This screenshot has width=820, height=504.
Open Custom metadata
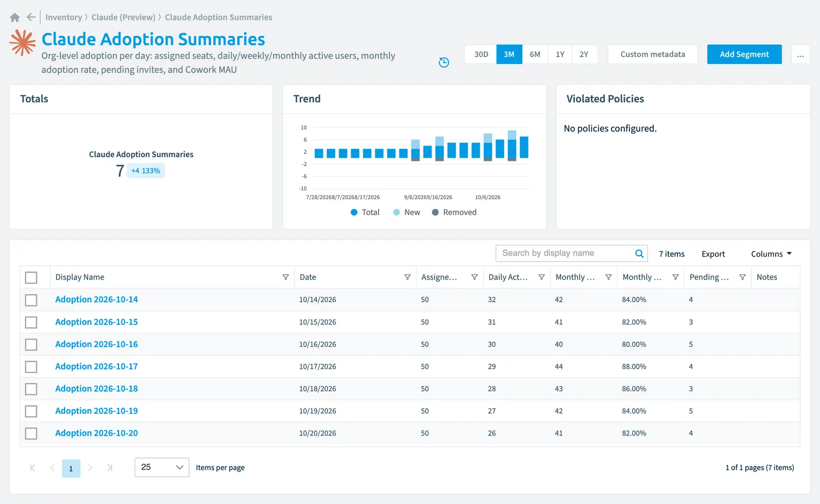click(x=652, y=54)
